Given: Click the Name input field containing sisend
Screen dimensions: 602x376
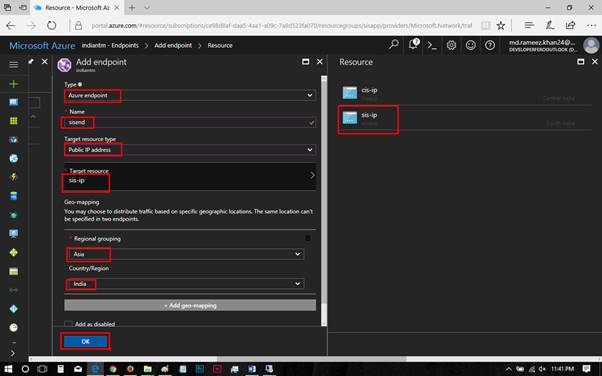Looking at the screenshot, I should click(x=190, y=123).
